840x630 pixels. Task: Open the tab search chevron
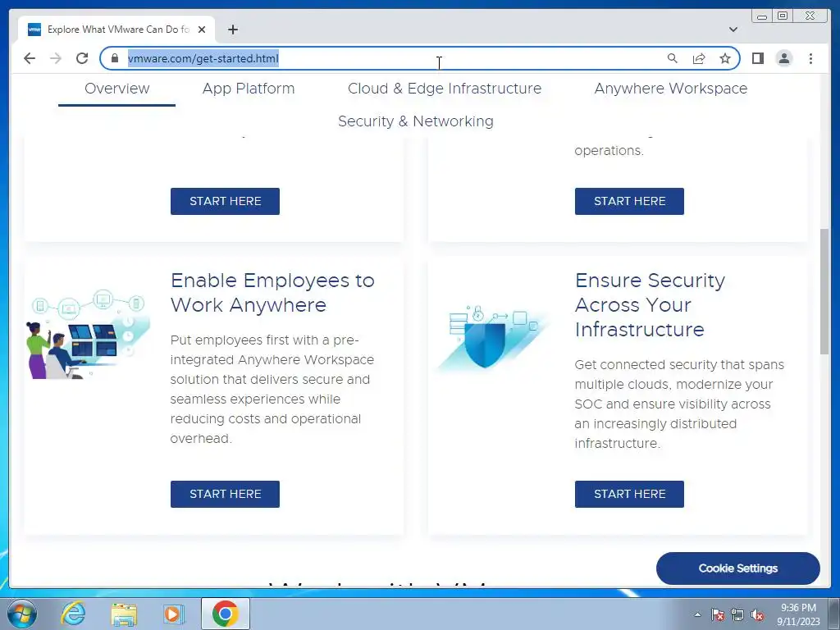pyautogui.click(x=733, y=30)
